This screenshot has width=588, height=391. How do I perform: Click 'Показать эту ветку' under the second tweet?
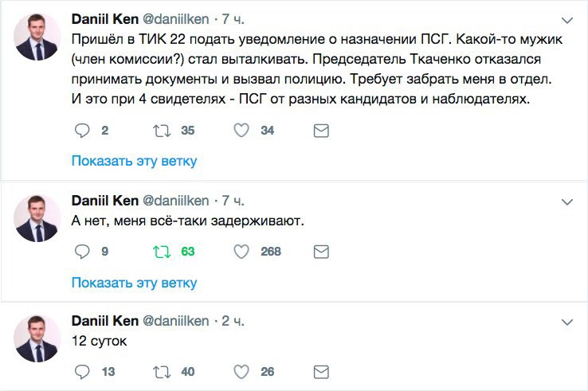click(x=134, y=282)
